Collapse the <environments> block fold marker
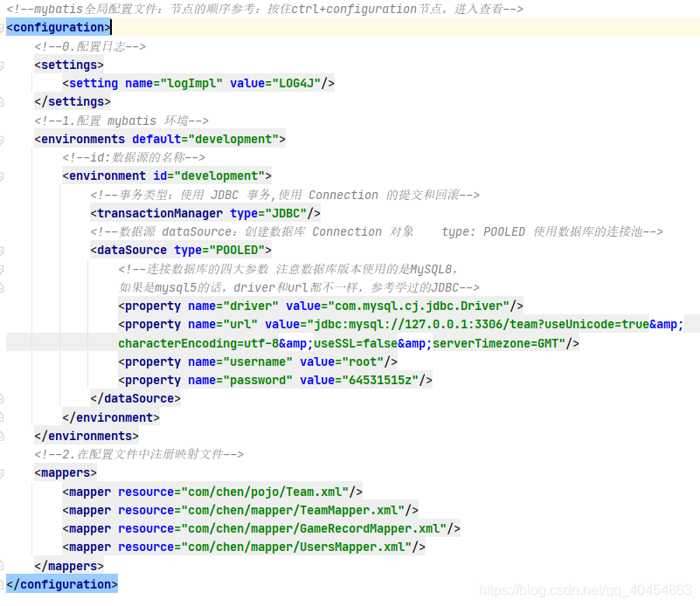This screenshot has height=606, width=700. pos(2,140)
